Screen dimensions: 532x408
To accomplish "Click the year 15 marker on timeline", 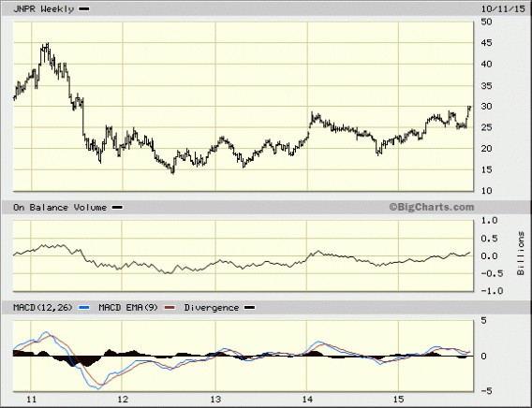I will (399, 400).
